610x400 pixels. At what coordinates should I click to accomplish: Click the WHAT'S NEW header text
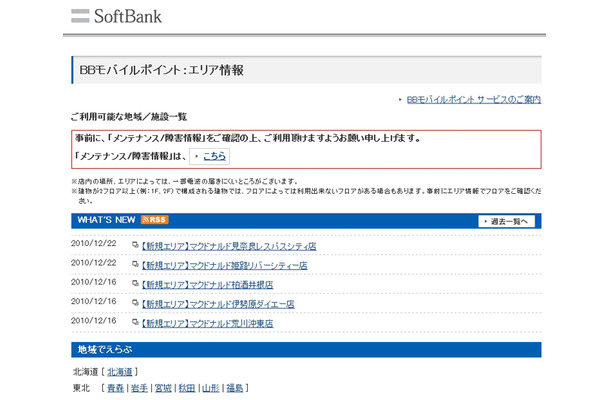(106, 220)
